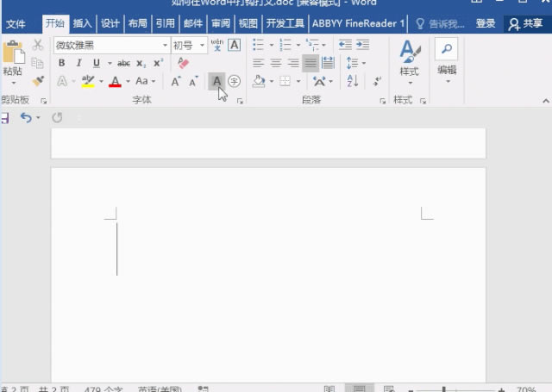Apply distributed alignment
This screenshot has height=392, width=552.
[x=328, y=63]
